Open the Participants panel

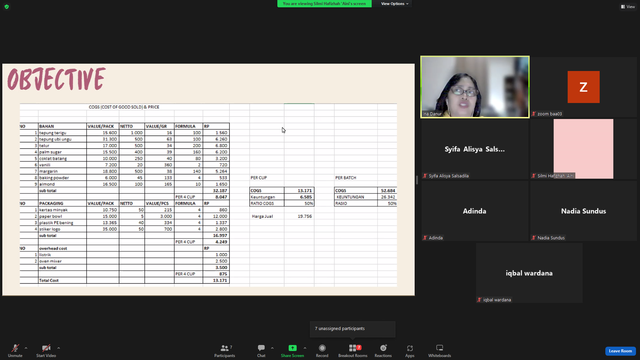tap(224, 351)
